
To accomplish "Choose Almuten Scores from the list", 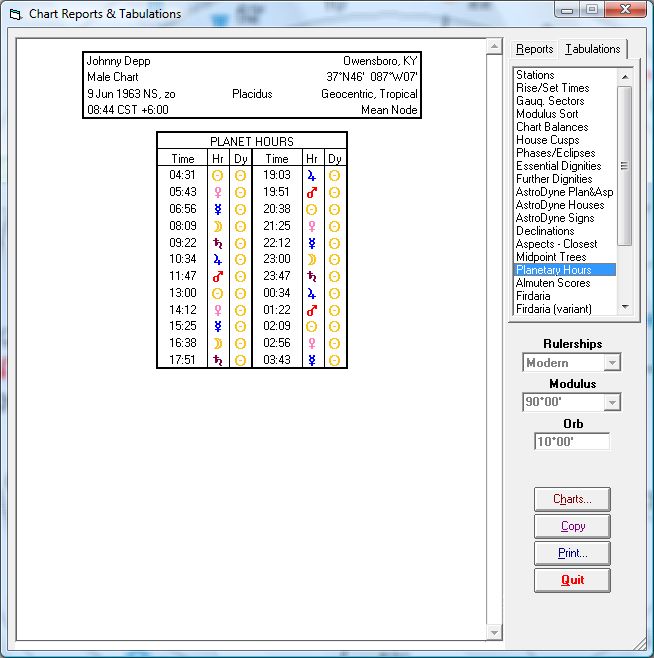I will tap(552, 283).
